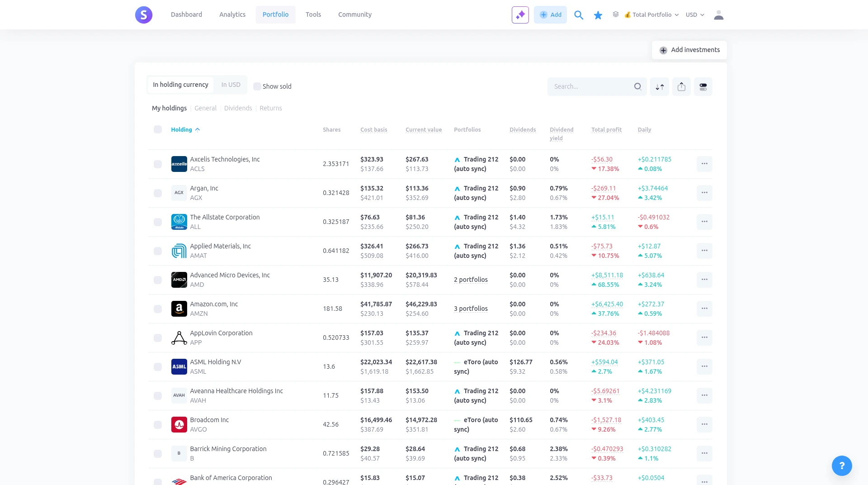Image resolution: width=868 pixels, height=485 pixels.
Task: Click the holdings Search input field
Action: click(597, 86)
